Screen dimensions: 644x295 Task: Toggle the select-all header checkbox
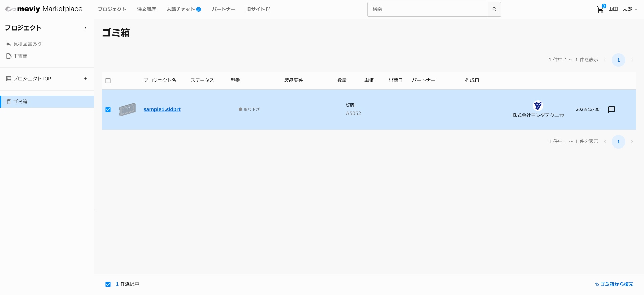click(108, 81)
